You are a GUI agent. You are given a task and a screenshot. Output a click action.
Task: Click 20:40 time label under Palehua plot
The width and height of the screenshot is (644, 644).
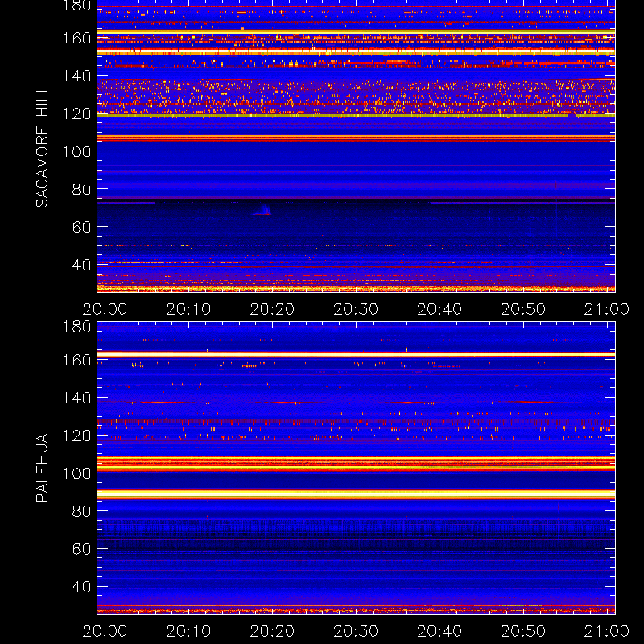point(440,631)
